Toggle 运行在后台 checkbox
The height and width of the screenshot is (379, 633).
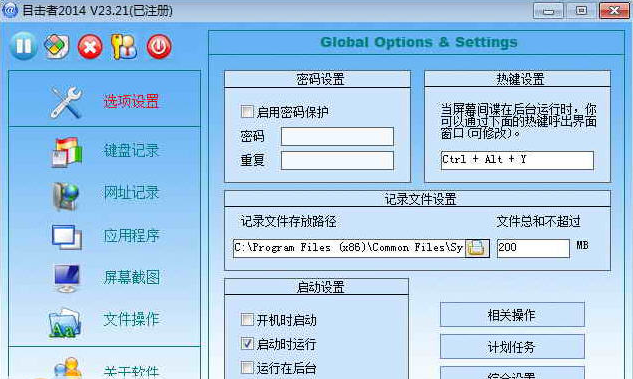[x=247, y=367]
